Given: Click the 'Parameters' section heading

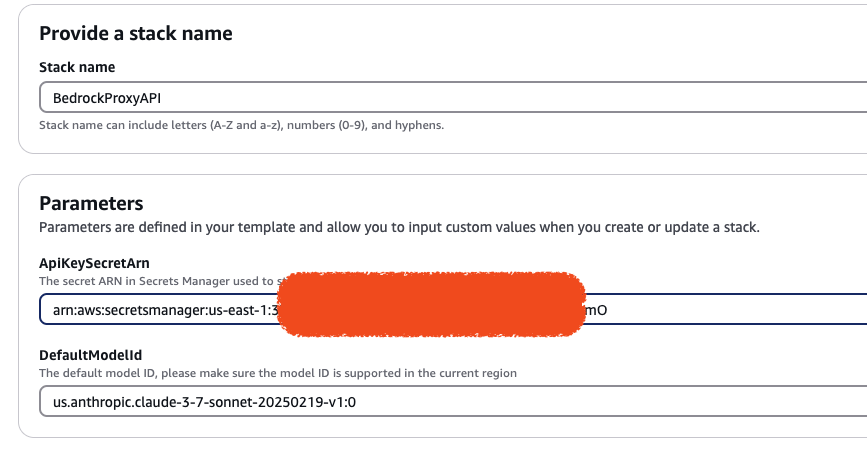Looking at the screenshot, I should pos(91,203).
